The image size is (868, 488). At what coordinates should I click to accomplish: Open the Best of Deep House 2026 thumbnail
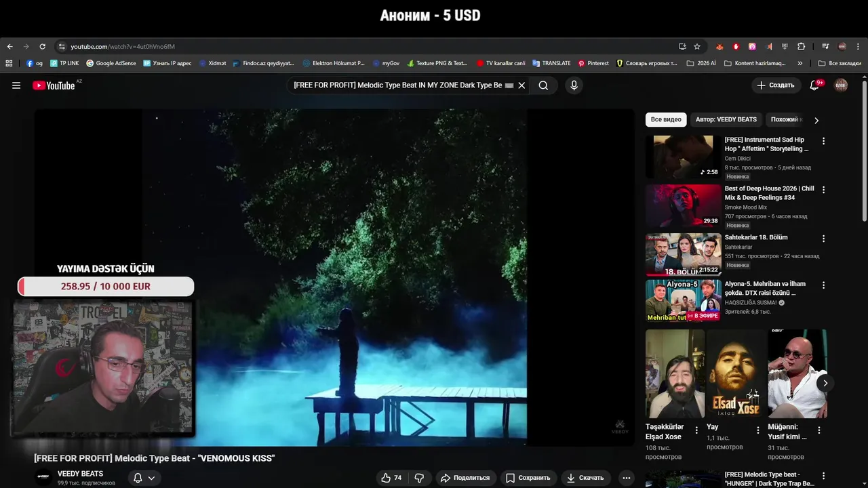point(684,205)
